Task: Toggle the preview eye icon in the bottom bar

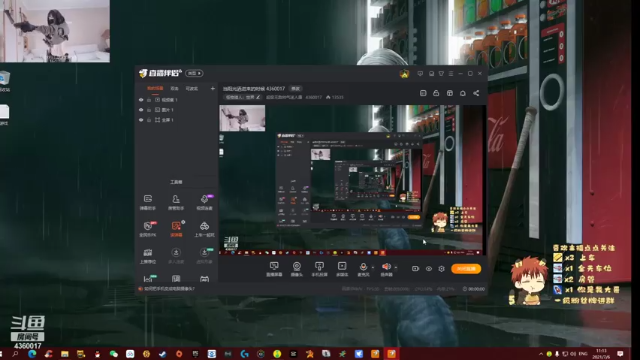Action: [x=429, y=269]
